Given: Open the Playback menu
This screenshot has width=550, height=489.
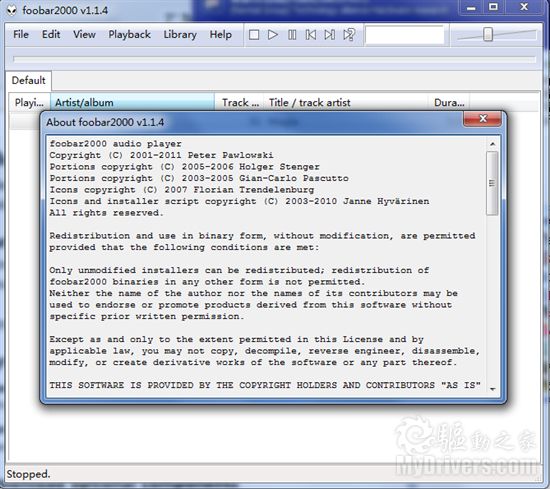Looking at the screenshot, I should pyautogui.click(x=129, y=34).
